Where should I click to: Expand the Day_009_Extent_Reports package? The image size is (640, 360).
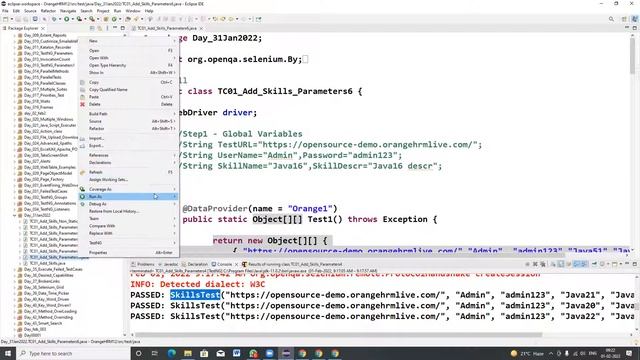(15, 36)
